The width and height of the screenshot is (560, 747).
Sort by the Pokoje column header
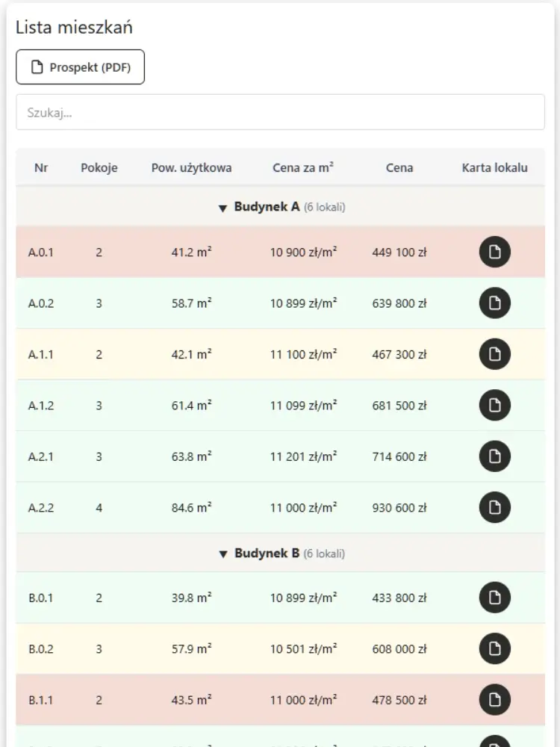pyautogui.click(x=99, y=167)
